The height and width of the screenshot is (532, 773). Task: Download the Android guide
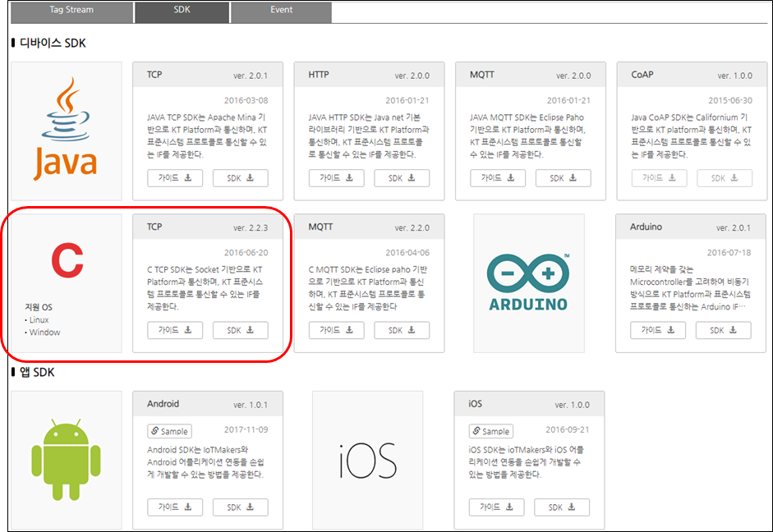pyautogui.click(x=174, y=507)
